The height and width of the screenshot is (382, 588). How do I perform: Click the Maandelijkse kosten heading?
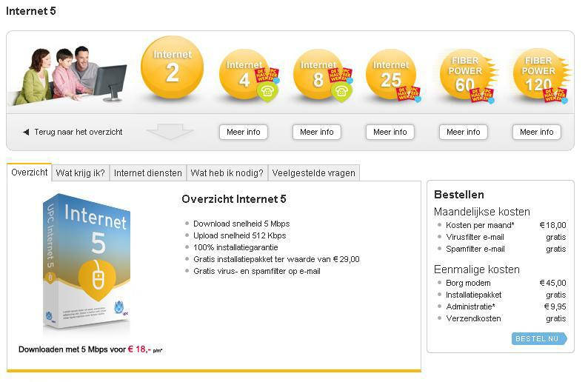coord(482,212)
